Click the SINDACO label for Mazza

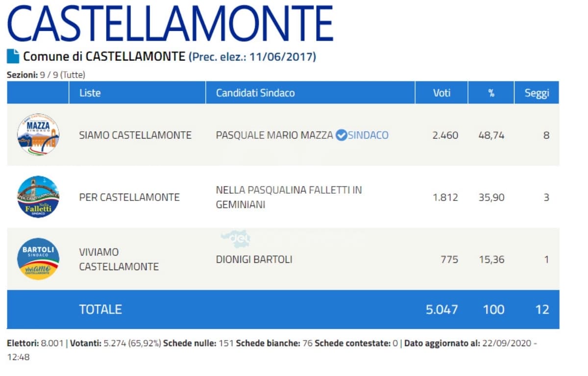368,135
